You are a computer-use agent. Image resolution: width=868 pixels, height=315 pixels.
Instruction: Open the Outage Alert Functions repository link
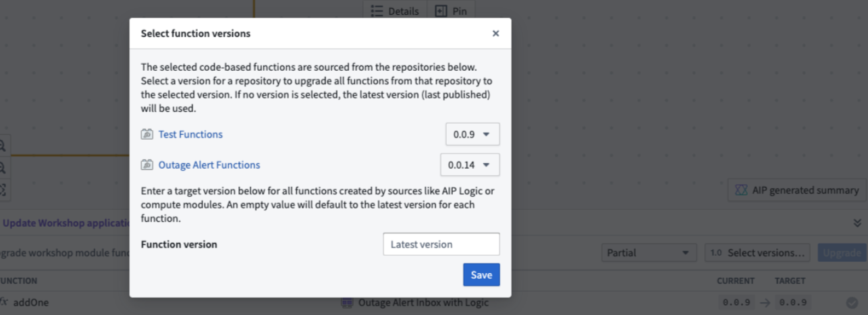click(x=209, y=165)
